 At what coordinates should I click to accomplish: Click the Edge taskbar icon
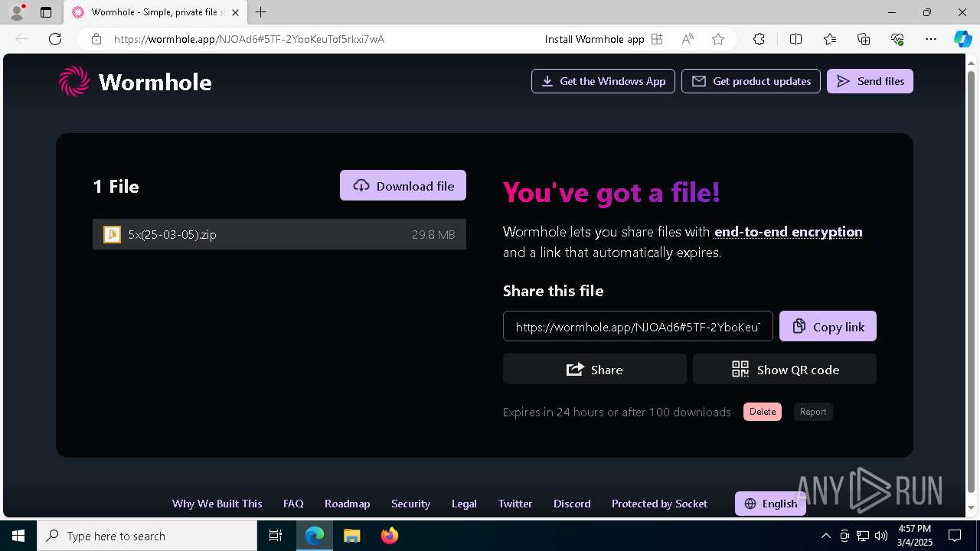(x=315, y=536)
